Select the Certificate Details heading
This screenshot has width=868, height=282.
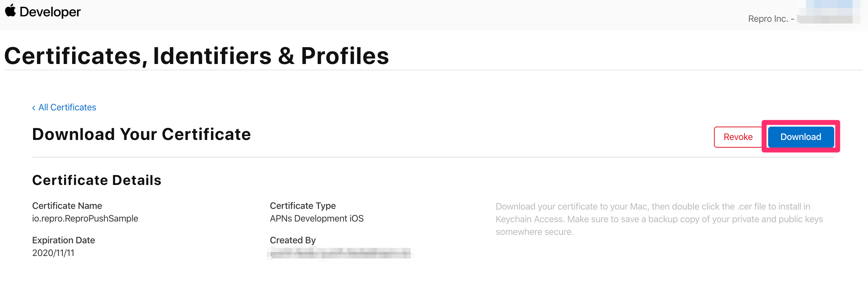(x=97, y=180)
